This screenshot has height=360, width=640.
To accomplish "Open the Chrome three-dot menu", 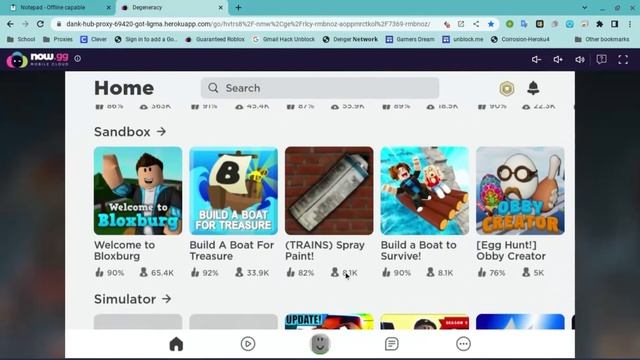I will coord(630,24).
